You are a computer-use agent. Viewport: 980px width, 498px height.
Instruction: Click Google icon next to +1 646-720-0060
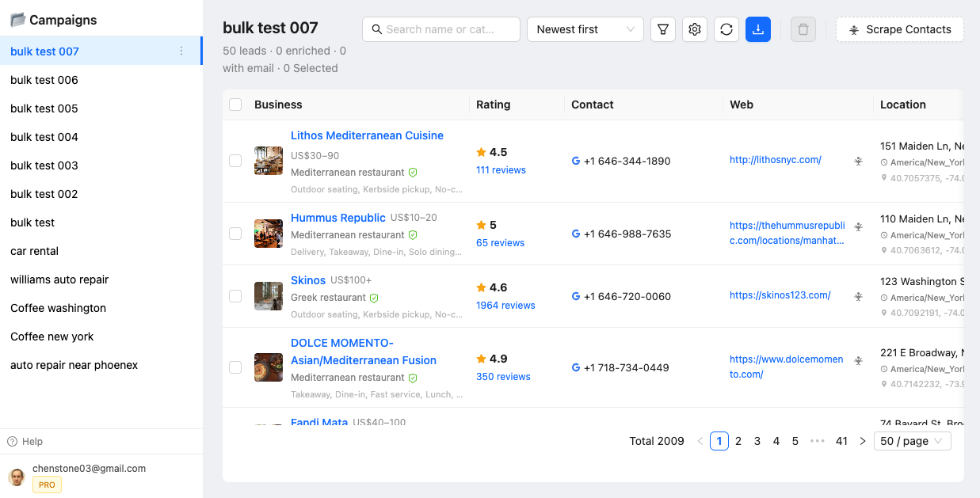click(576, 296)
